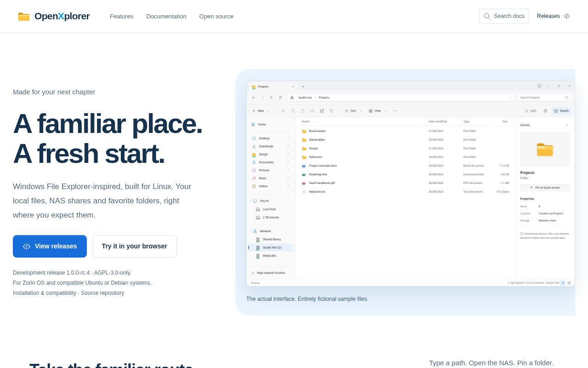
Task: Select Studio NAS (Z:) in the sidebar
Action: coord(271,247)
